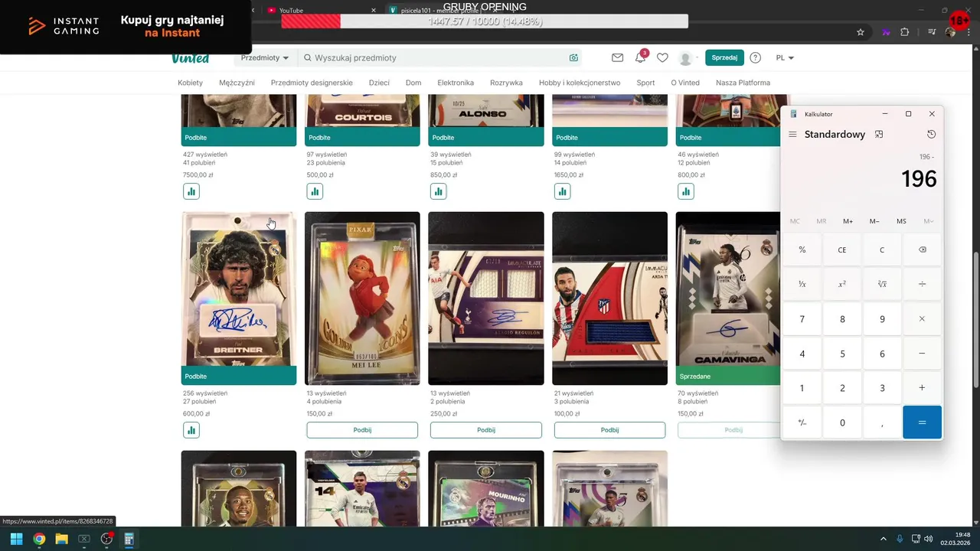Open the statistics icon under the 7500,00 zł item

point(191,191)
